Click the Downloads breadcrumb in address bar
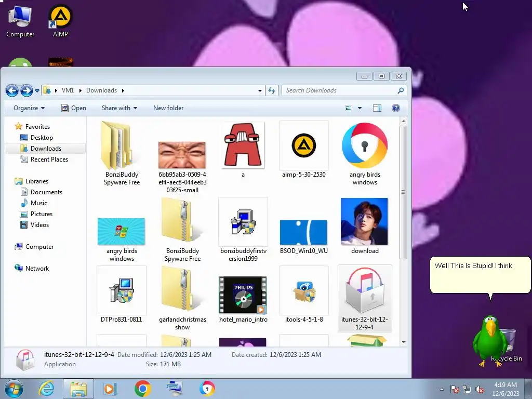The image size is (532, 399). [x=101, y=90]
